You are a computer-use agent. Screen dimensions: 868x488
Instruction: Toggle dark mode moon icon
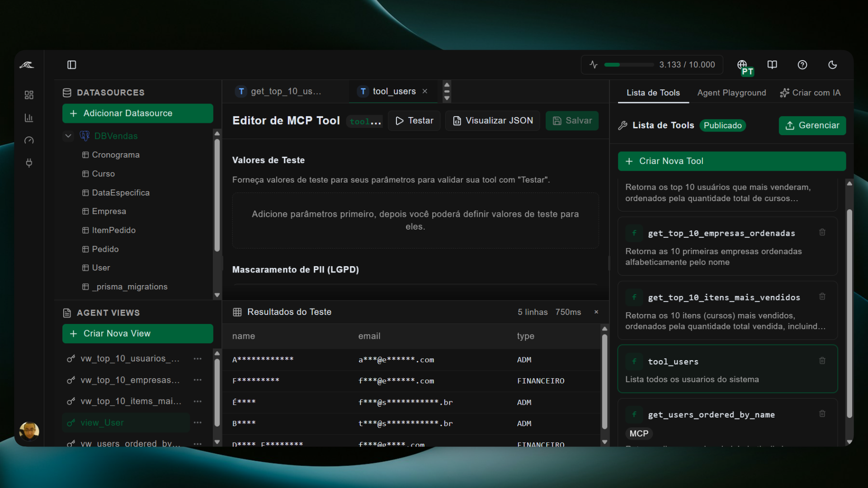coord(832,65)
